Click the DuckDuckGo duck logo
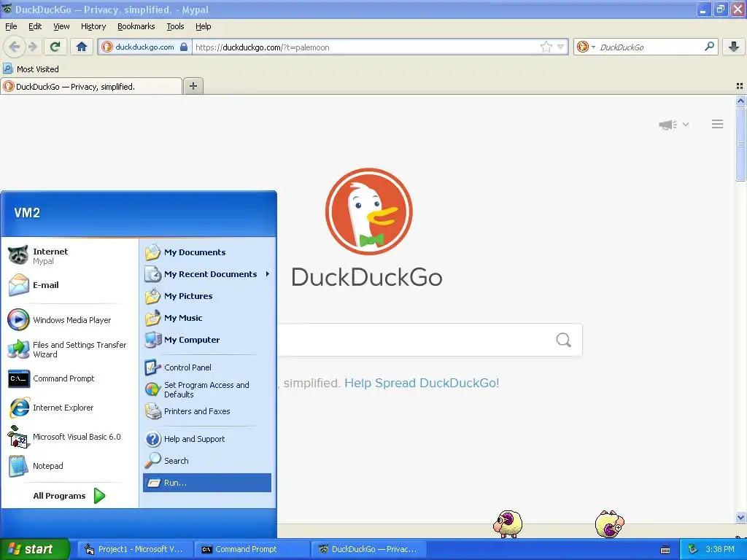Viewport: 747px width, 560px height. click(368, 211)
